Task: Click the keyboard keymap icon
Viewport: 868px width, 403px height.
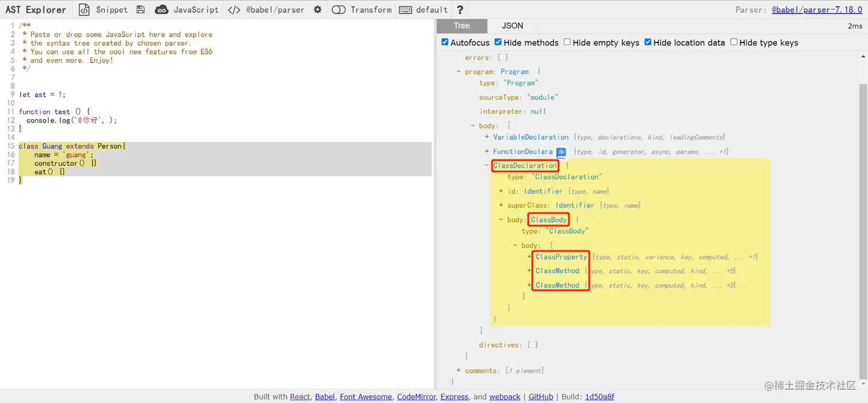Action: [405, 10]
